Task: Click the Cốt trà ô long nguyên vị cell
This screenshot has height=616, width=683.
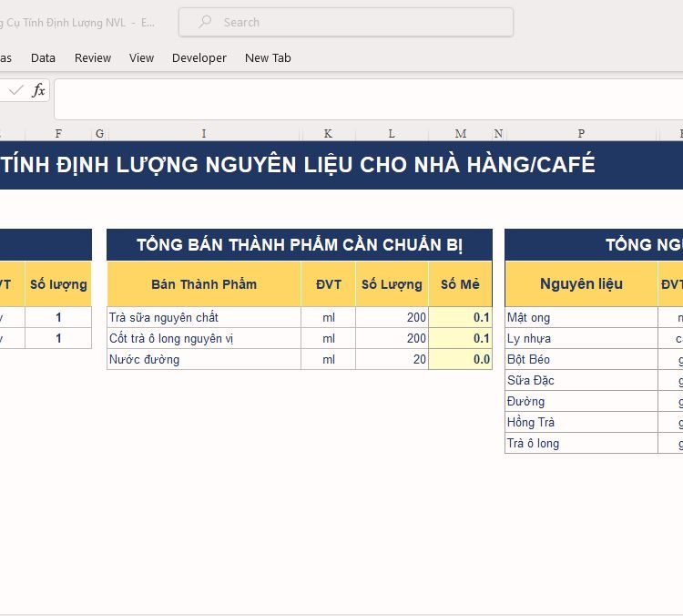Action: [204, 338]
